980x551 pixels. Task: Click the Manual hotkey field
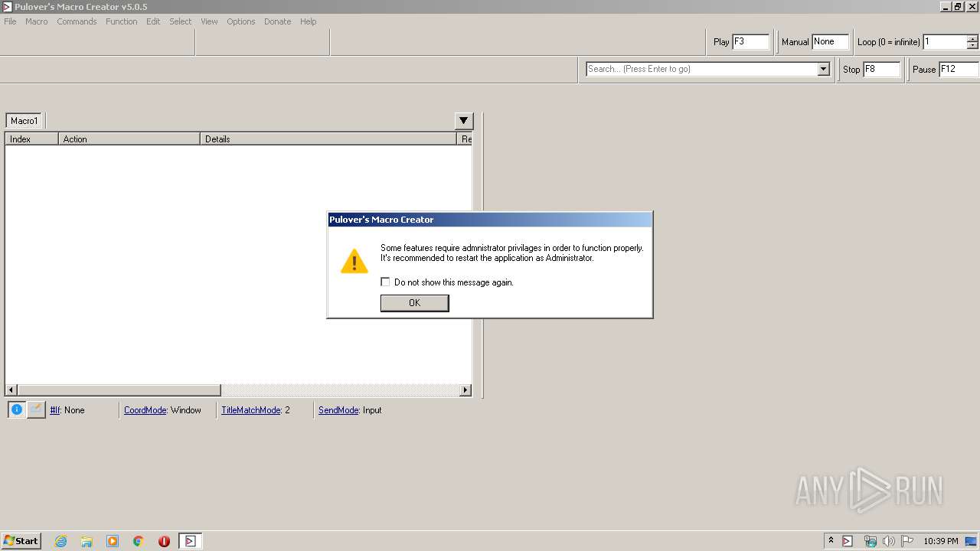tap(830, 42)
